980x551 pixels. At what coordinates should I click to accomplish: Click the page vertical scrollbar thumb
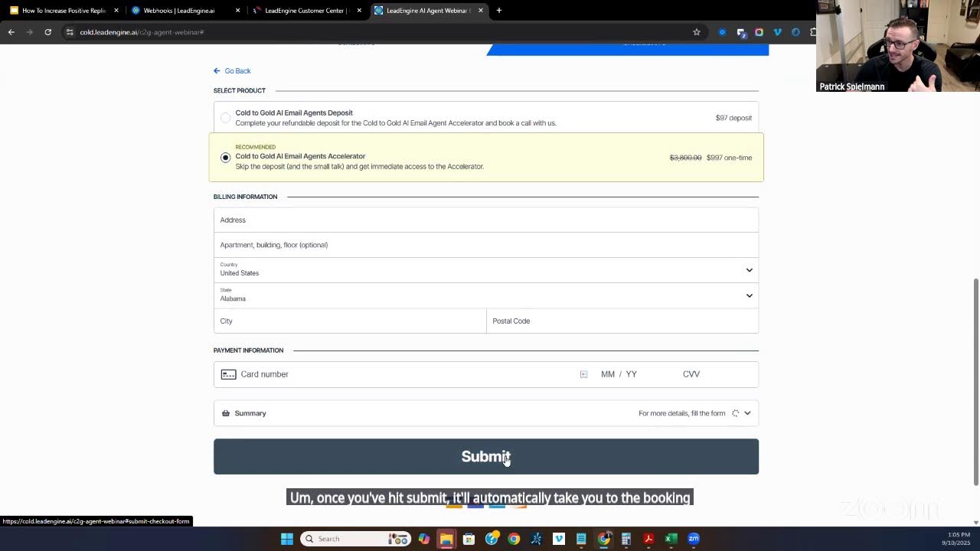(975, 382)
